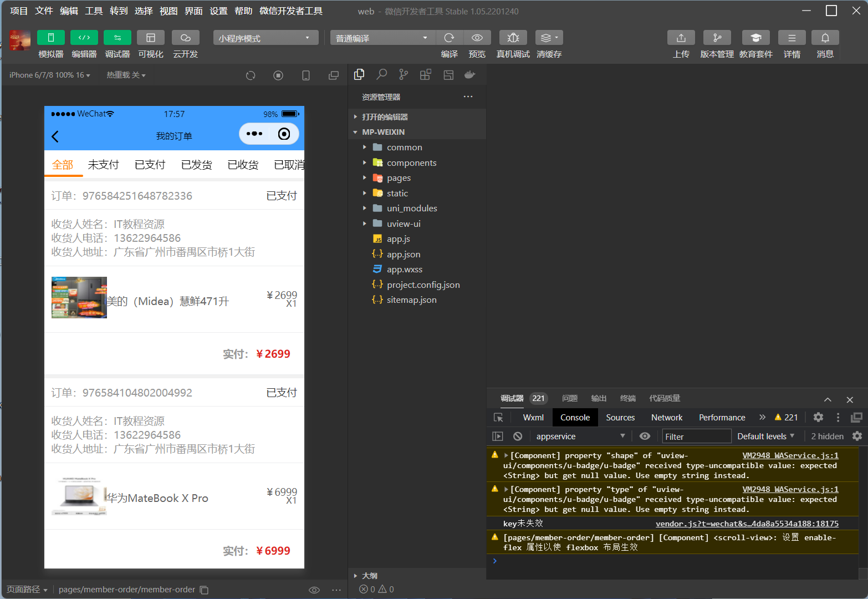Open project details hamburger icon
The image size is (868, 599).
(x=792, y=37)
